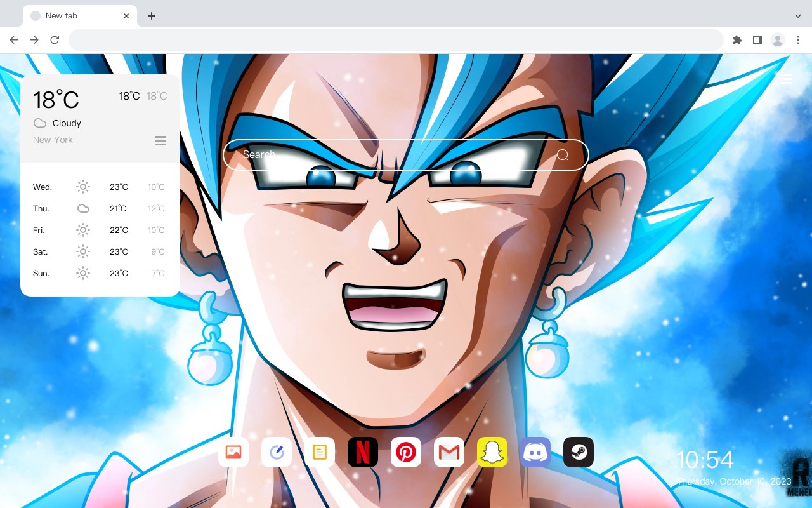The height and width of the screenshot is (508, 812).
Task: Open the Chrome profile avatar
Action: pos(778,40)
